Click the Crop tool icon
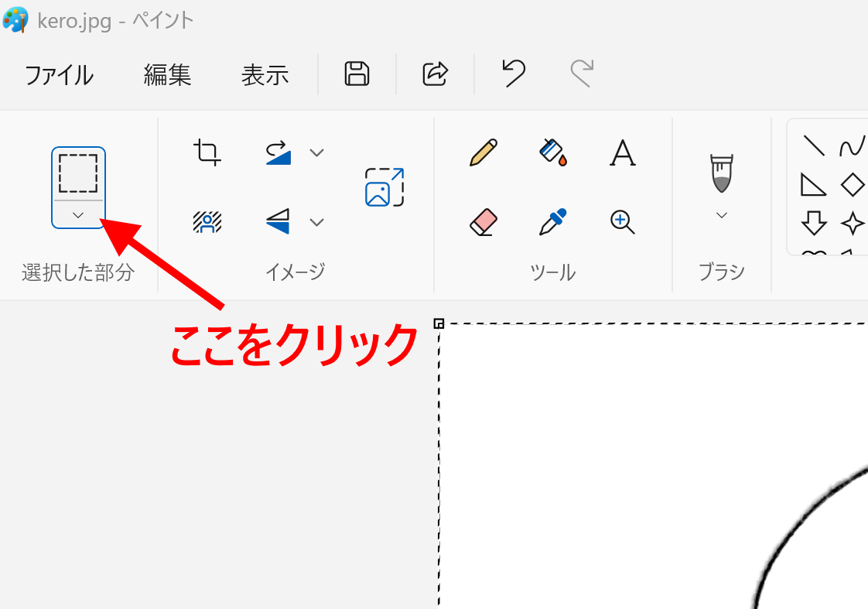The height and width of the screenshot is (609, 868). [207, 152]
